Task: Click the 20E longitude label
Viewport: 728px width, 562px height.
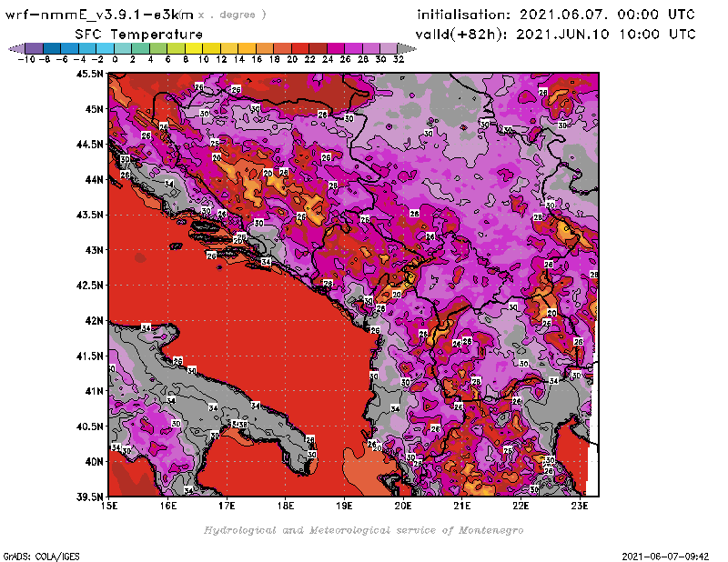Action: (403, 506)
